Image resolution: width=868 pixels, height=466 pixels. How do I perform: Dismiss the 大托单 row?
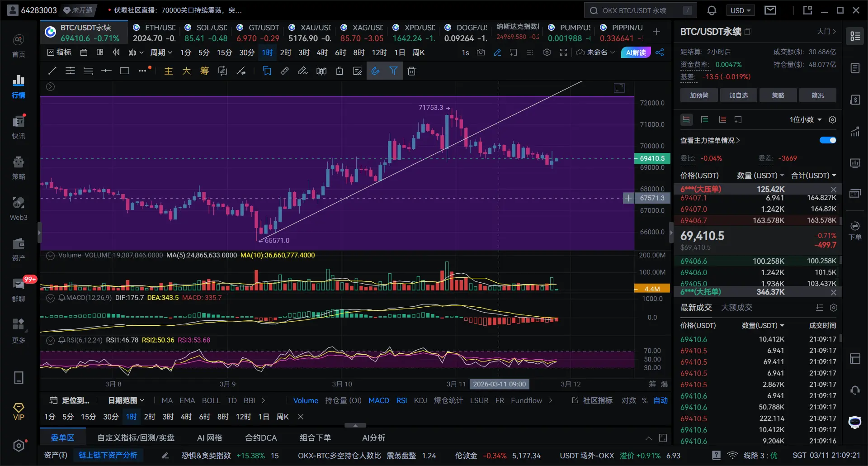click(834, 293)
